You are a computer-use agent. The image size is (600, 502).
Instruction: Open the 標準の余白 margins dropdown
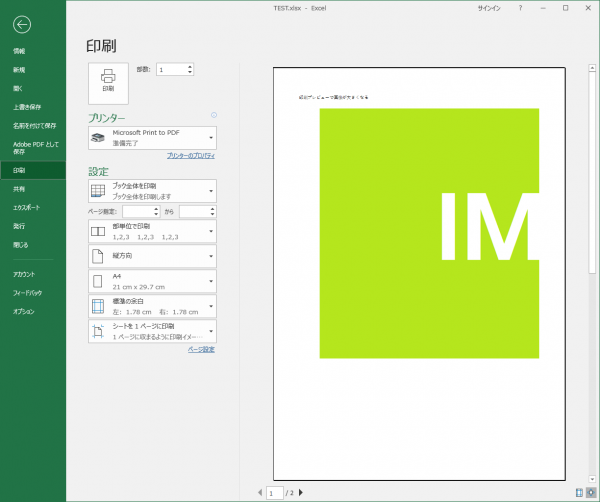152,306
